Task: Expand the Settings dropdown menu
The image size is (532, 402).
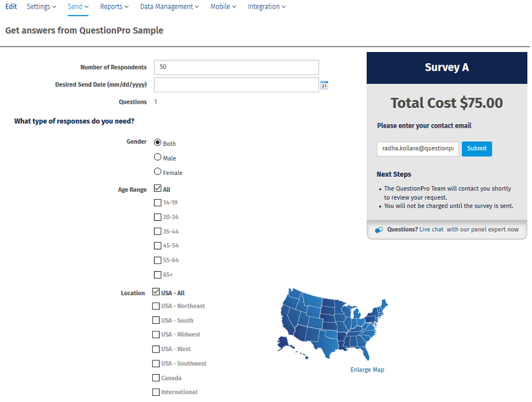Action: point(42,6)
